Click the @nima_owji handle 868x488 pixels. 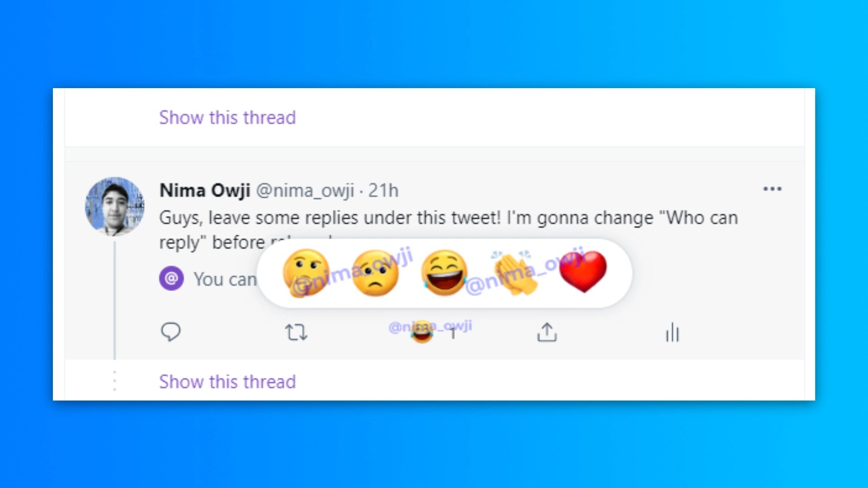[x=305, y=191]
